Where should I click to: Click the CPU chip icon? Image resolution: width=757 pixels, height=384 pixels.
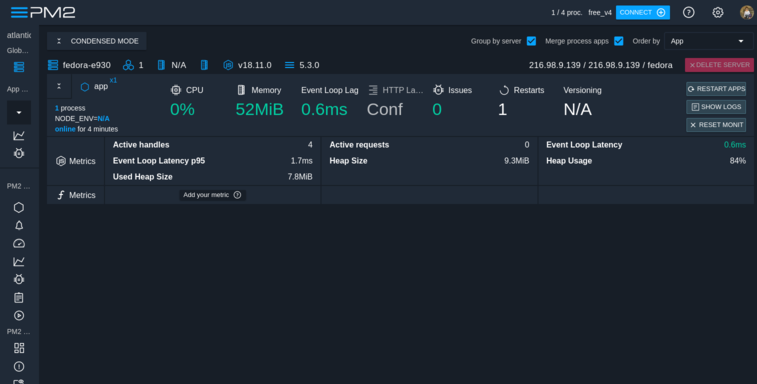tap(176, 90)
